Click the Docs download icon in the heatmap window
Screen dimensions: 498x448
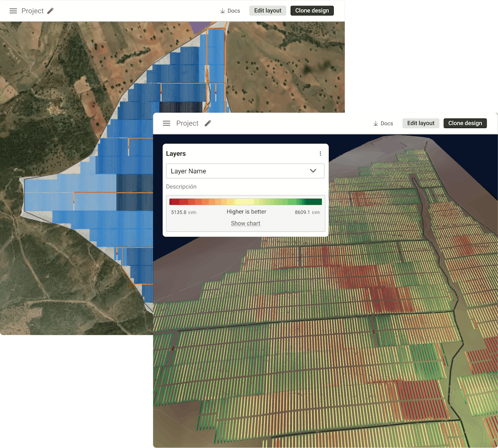tap(375, 124)
